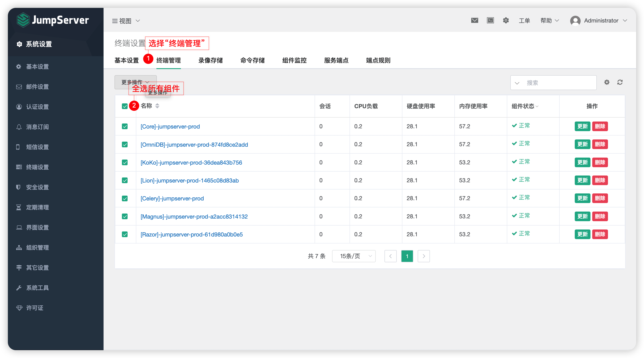The height and width of the screenshot is (358, 644).
Task: Open the 15条/页 page size dropdown
Action: (353, 256)
